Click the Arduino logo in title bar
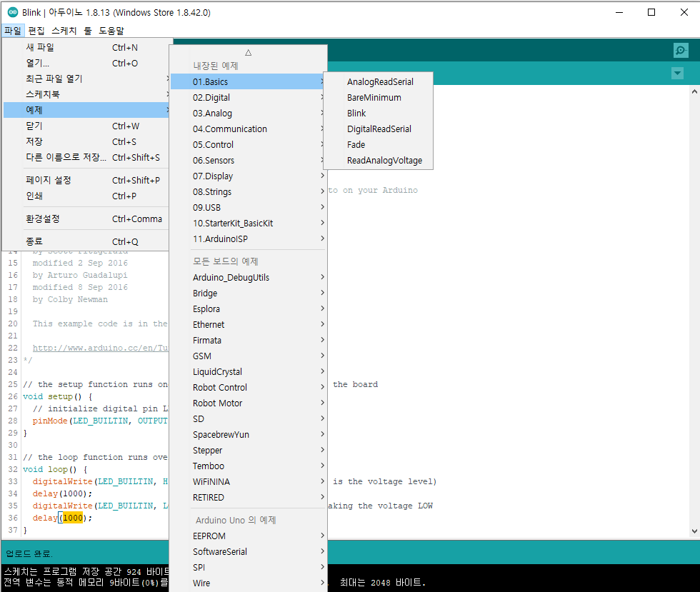 pos(13,12)
